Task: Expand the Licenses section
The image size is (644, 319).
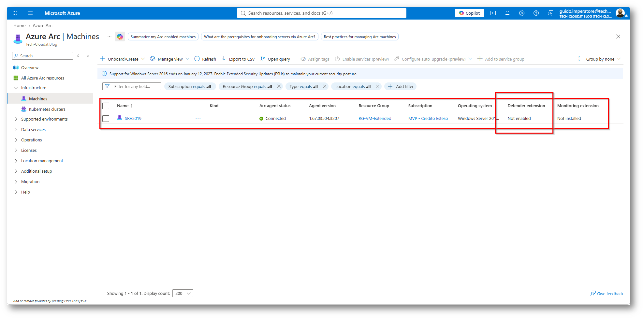Action: tap(16, 150)
